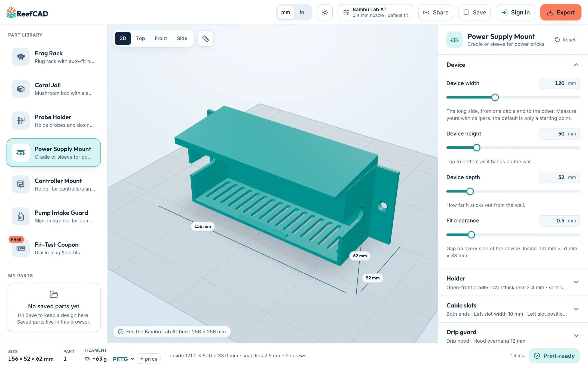Screen dimensions: 588x368
Task: Switch to the Front view
Action: 161,38
